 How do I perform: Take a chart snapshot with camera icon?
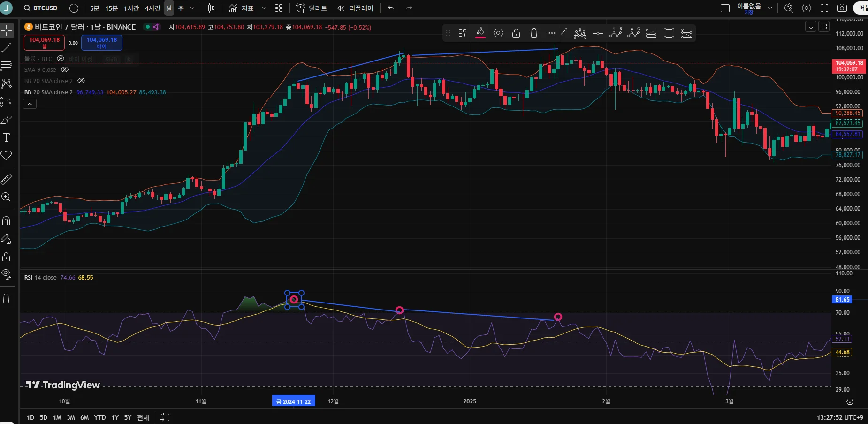pyautogui.click(x=842, y=8)
